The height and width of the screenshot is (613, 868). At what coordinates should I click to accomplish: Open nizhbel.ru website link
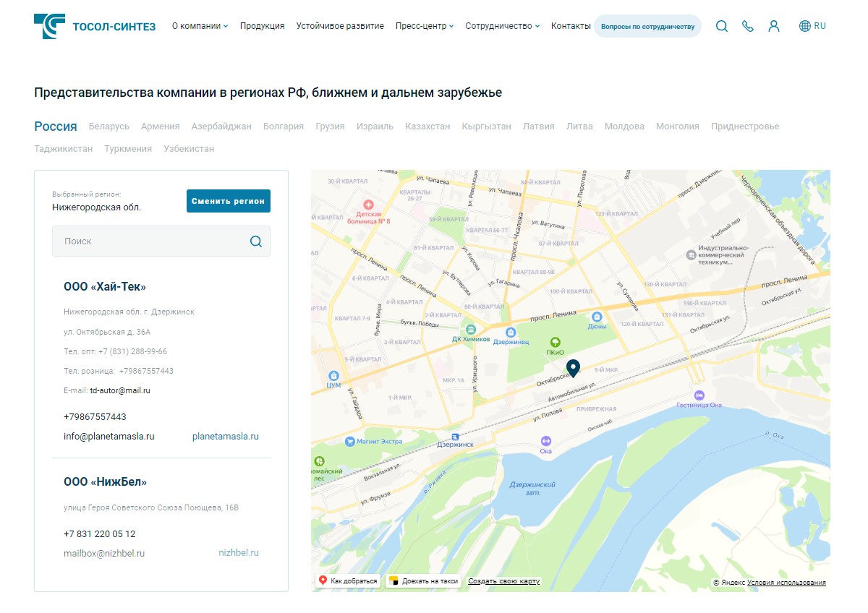pyautogui.click(x=239, y=553)
